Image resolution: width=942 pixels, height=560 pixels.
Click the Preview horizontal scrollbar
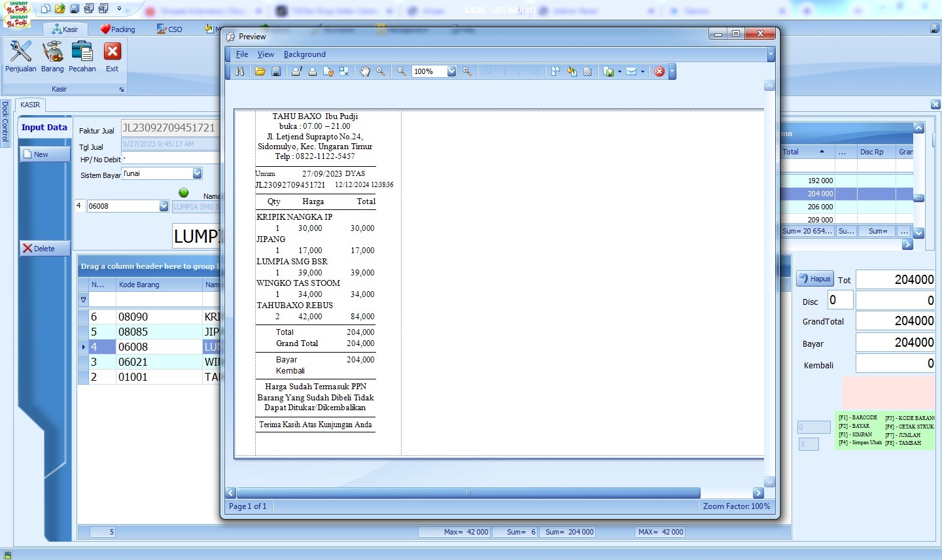(468, 493)
